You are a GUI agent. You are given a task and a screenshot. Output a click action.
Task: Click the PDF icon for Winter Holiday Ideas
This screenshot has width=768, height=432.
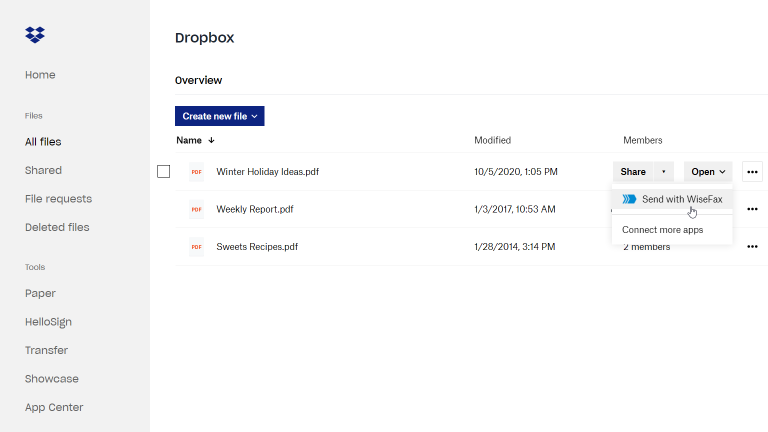pyautogui.click(x=197, y=172)
